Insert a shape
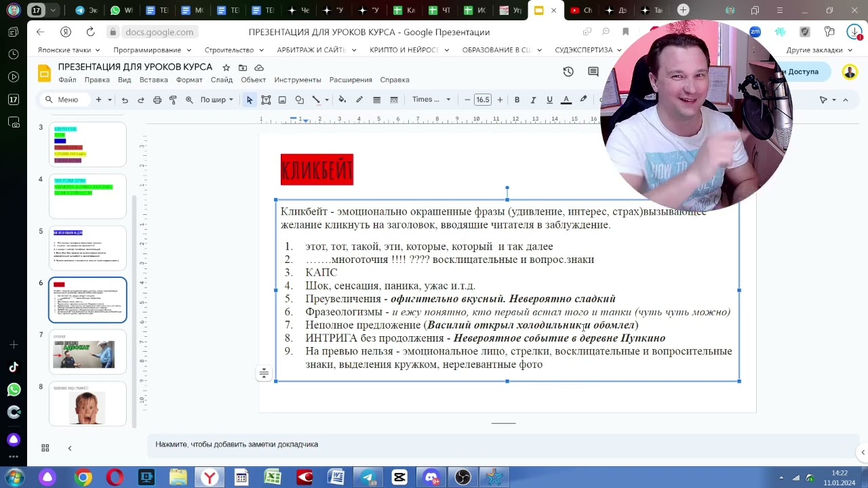Screen dimensions: 868x488 point(299,100)
